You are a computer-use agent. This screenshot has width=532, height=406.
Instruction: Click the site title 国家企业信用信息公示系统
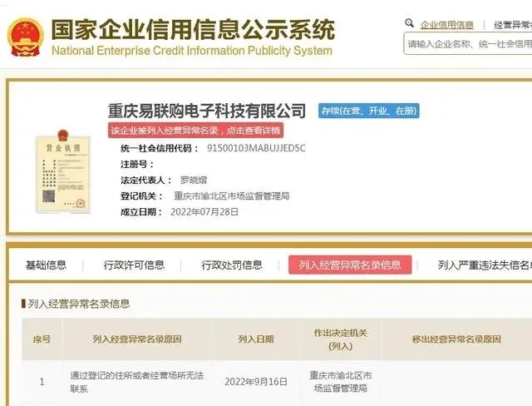coord(193,30)
